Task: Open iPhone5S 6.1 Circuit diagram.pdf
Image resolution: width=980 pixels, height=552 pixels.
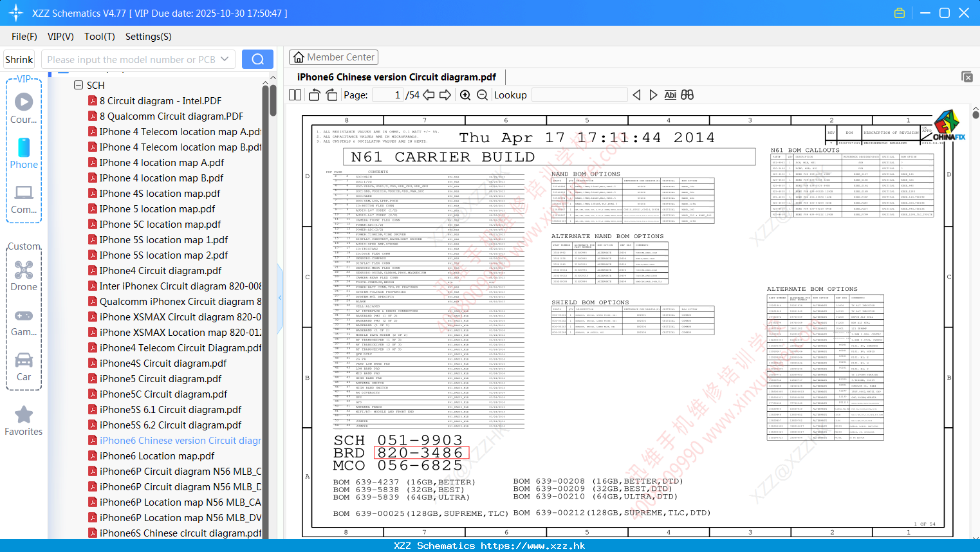Action: (x=171, y=409)
